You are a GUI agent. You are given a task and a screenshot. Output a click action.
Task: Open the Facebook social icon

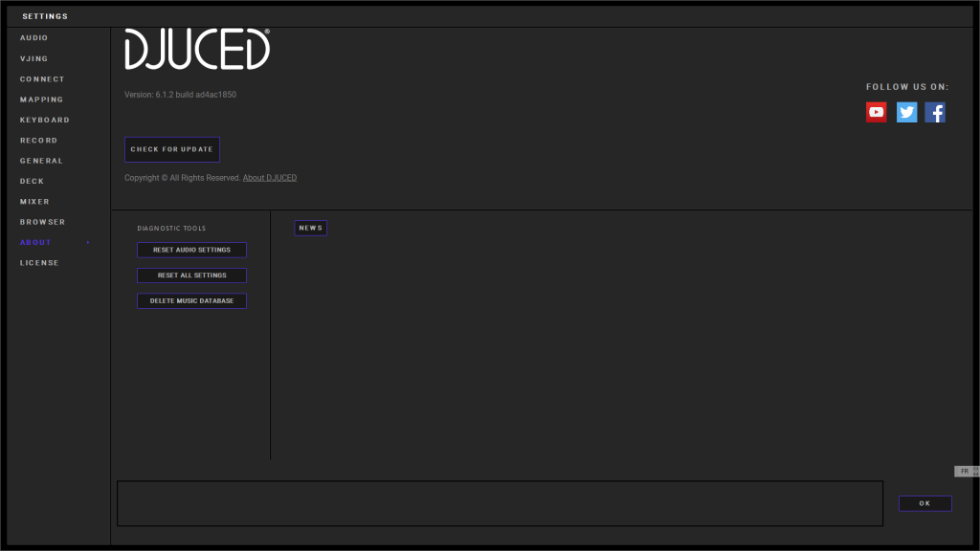(x=935, y=113)
